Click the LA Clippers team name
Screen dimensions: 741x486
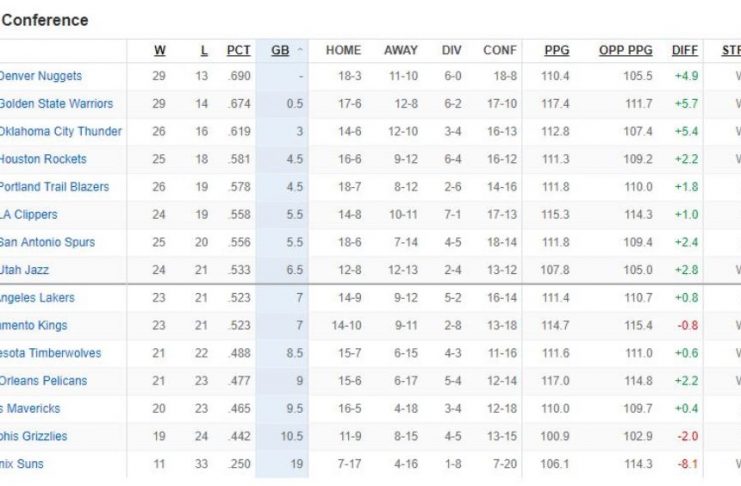[29, 214]
